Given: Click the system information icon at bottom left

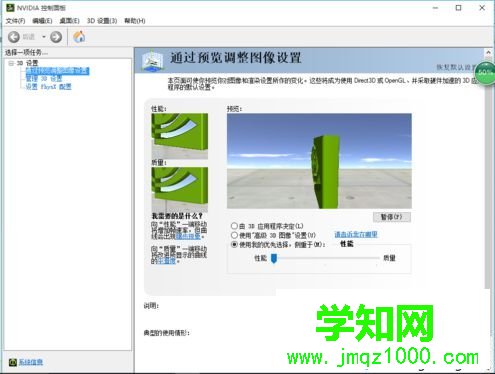Looking at the screenshot, I should pyautogui.click(x=13, y=362).
